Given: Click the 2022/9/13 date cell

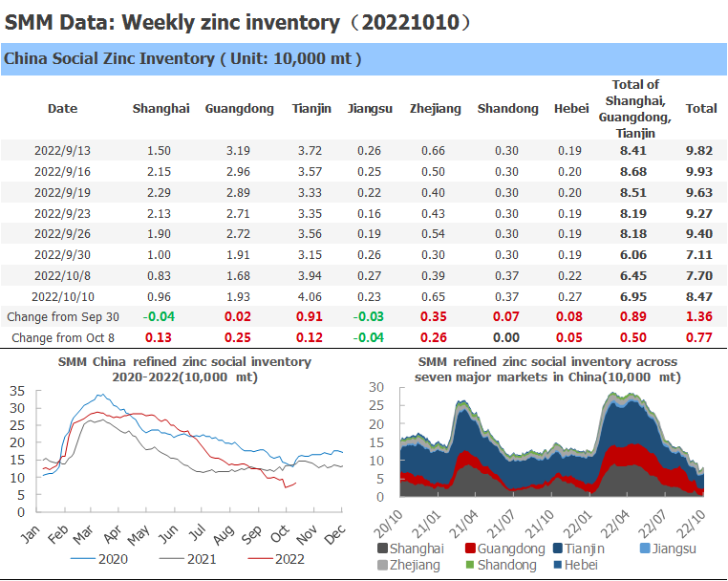Looking at the screenshot, I should click(x=63, y=151).
